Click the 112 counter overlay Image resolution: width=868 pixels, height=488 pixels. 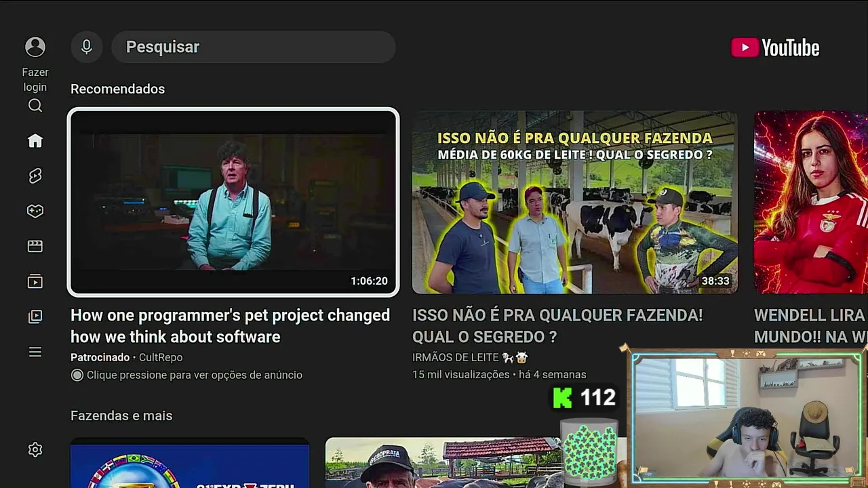(x=597, y=397)
